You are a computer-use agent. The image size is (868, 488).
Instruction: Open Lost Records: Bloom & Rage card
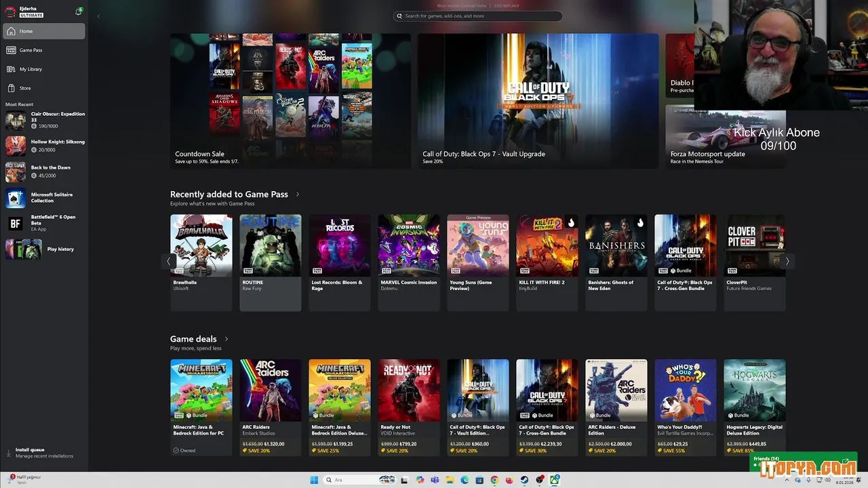(x=339, y=262)
